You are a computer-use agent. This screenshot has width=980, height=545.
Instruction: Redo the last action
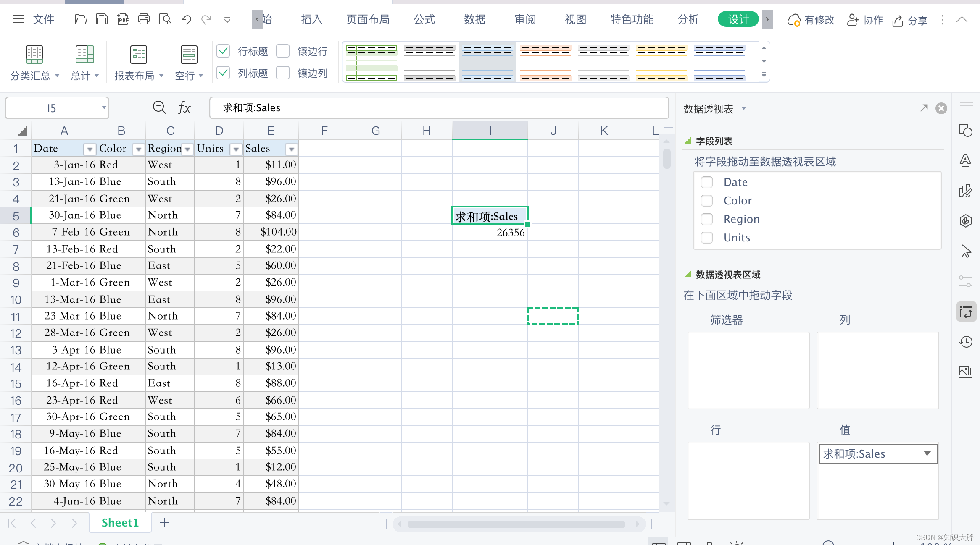pyautogui.click(x=206, y=19)
